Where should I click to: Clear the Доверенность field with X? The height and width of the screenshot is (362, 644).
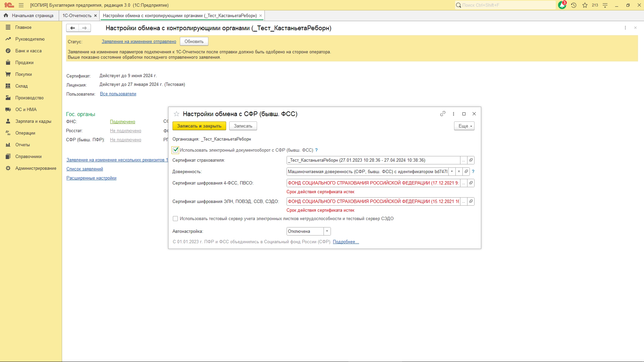459,171
